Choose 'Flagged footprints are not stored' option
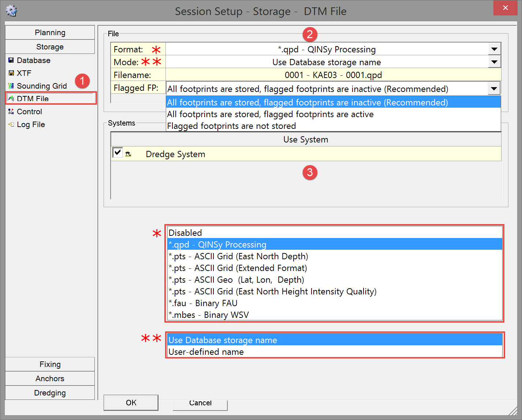Image resolution: width=522 pixels, height=420 pixels. (231, 126)
